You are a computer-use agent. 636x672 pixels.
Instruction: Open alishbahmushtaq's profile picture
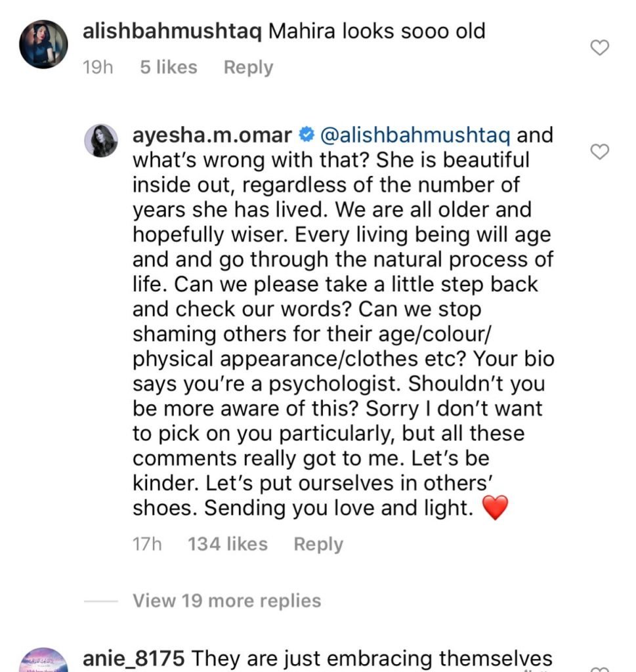pyautogui.click(x=44, y=44)
